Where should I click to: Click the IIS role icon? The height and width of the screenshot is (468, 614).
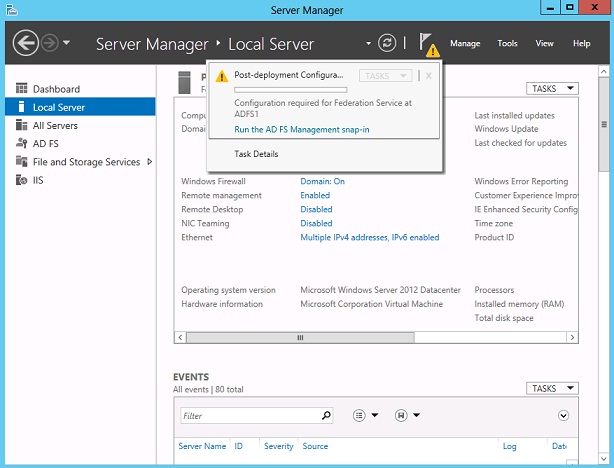click(x=22, y=180)
